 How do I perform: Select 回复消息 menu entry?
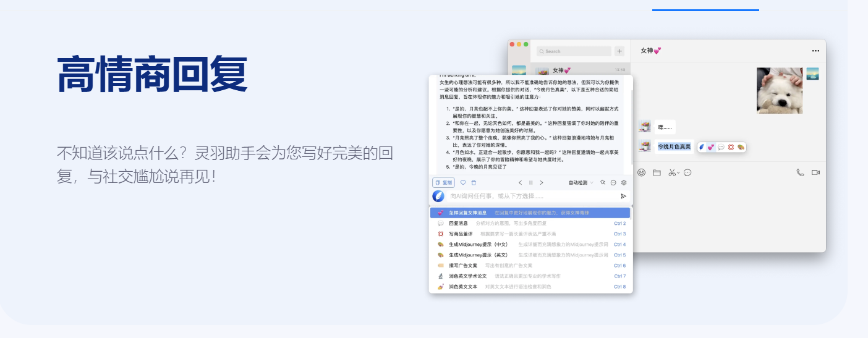click(530, 223)
